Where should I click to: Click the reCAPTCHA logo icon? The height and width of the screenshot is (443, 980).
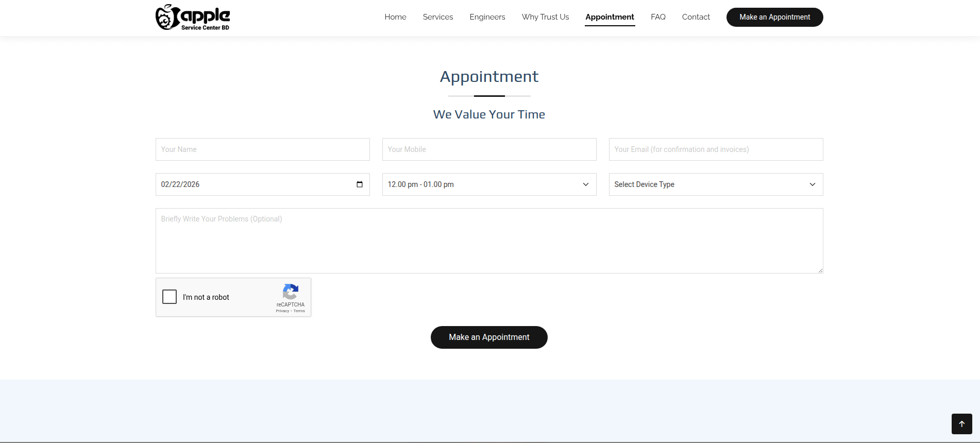(x=291, y=292)
